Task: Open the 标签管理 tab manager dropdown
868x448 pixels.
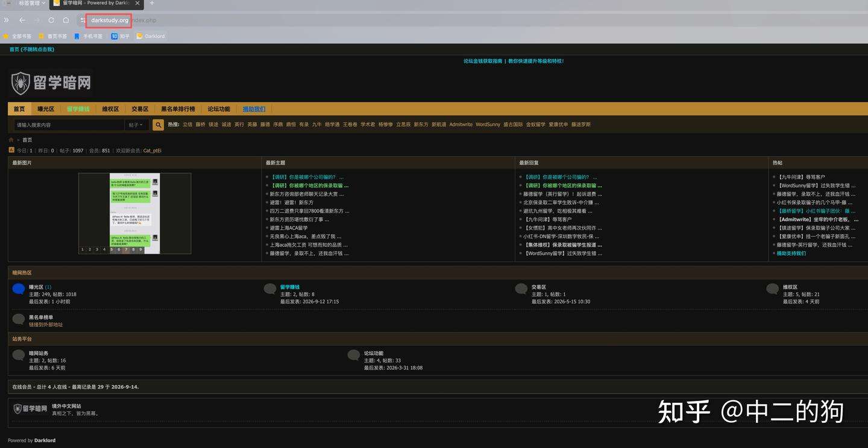Action: [x=31, y=3]
